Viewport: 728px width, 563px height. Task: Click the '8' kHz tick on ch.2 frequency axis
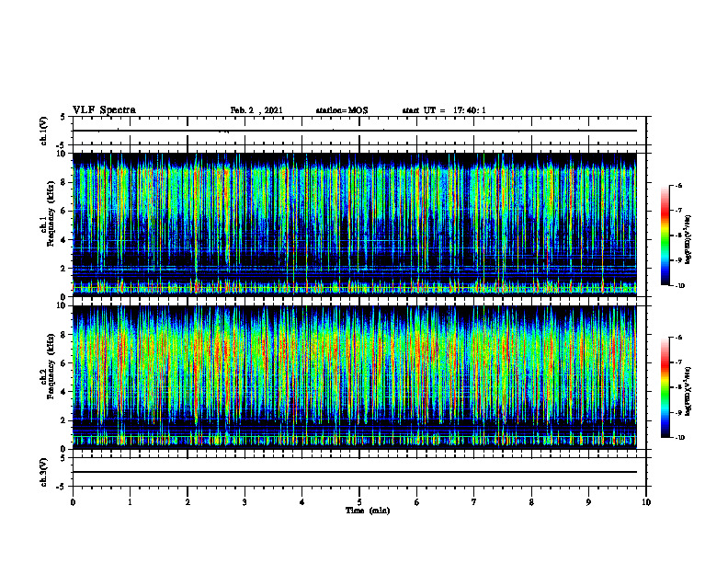[64, 335]
